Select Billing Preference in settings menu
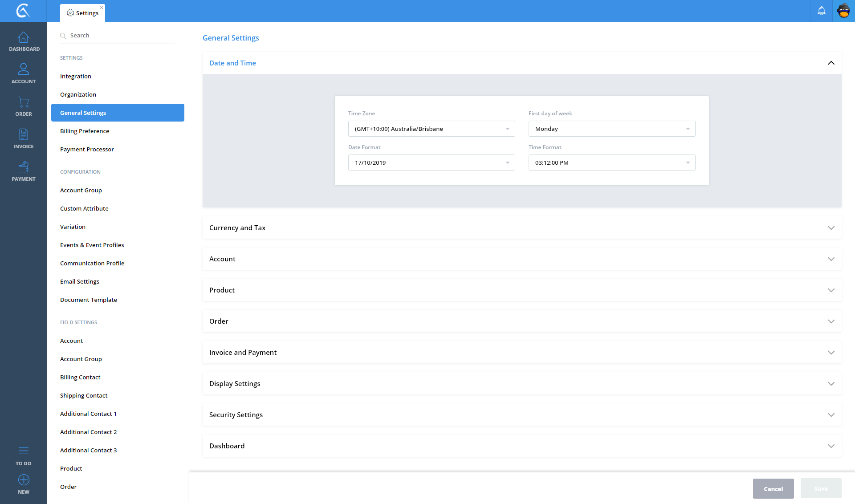Viewport: 855px width, 504px height. point(85,131)
